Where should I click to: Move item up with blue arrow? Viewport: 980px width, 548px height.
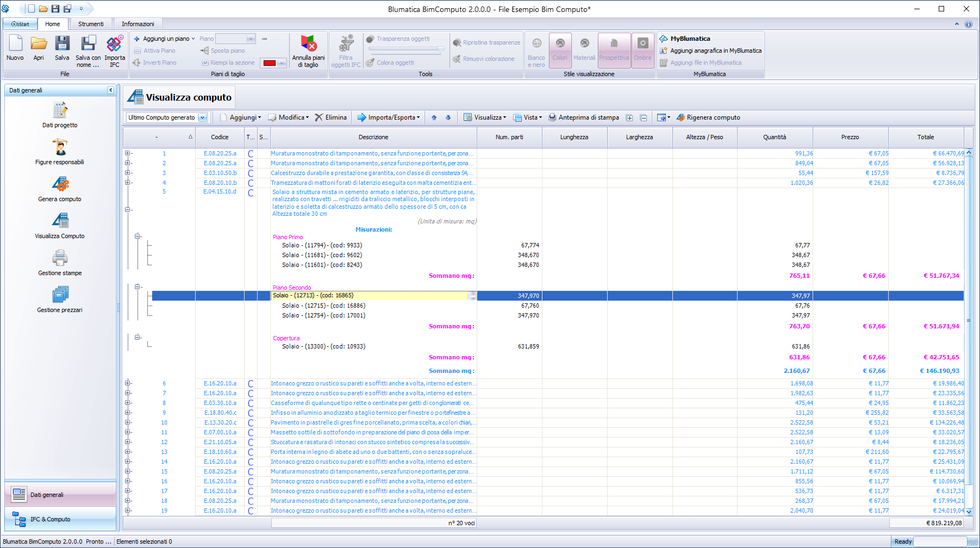coord(434,117)
